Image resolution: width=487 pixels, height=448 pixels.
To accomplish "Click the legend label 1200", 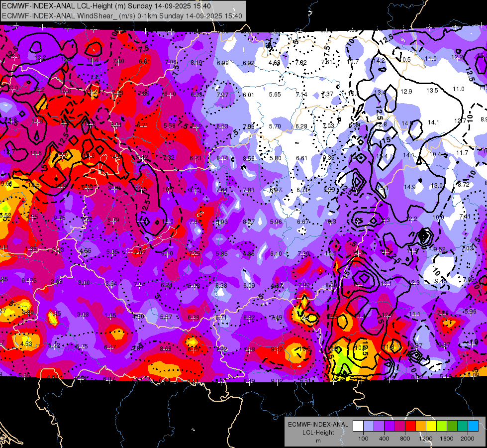I will tap(425, 439).
